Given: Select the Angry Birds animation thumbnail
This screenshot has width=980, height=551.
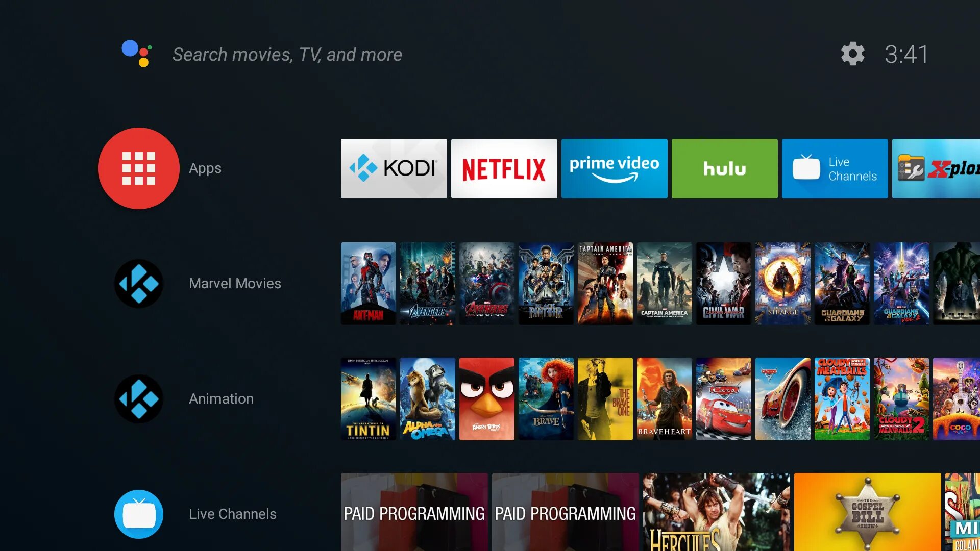Looking at the screenshot, I should point(486,398).
